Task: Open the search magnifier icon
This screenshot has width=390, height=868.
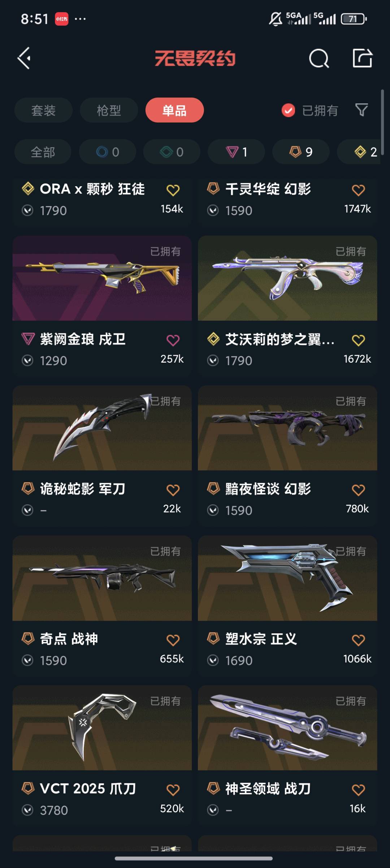Action: [319, 58]
